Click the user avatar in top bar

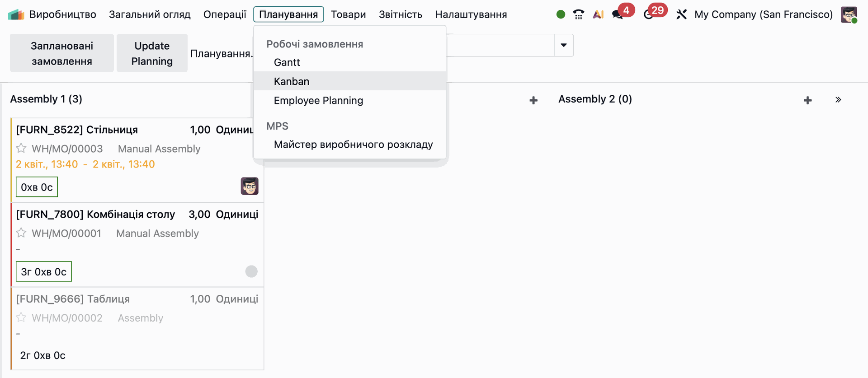[849, 14]
